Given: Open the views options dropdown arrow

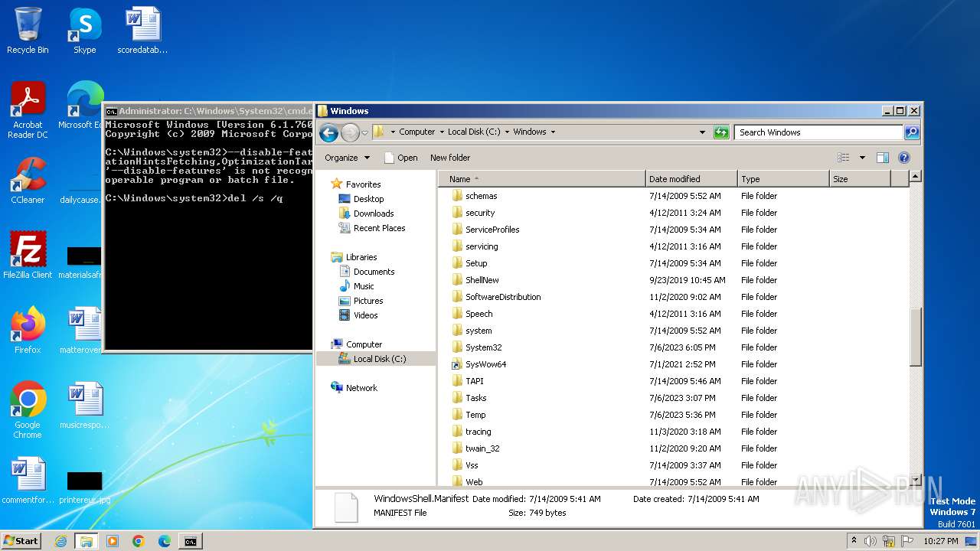Looking at the screenshot, I should pos(862,158).
